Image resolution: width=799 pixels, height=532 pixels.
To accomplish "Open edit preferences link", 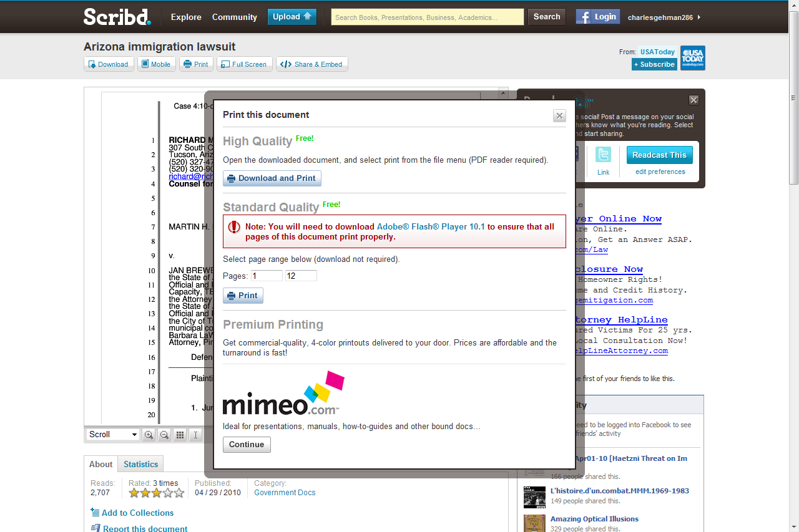I will [660, 172].
